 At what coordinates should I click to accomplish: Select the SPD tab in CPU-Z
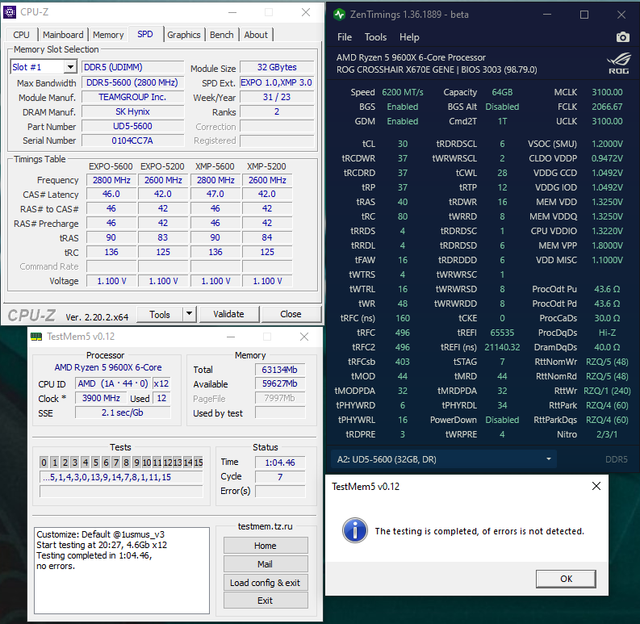145,34
